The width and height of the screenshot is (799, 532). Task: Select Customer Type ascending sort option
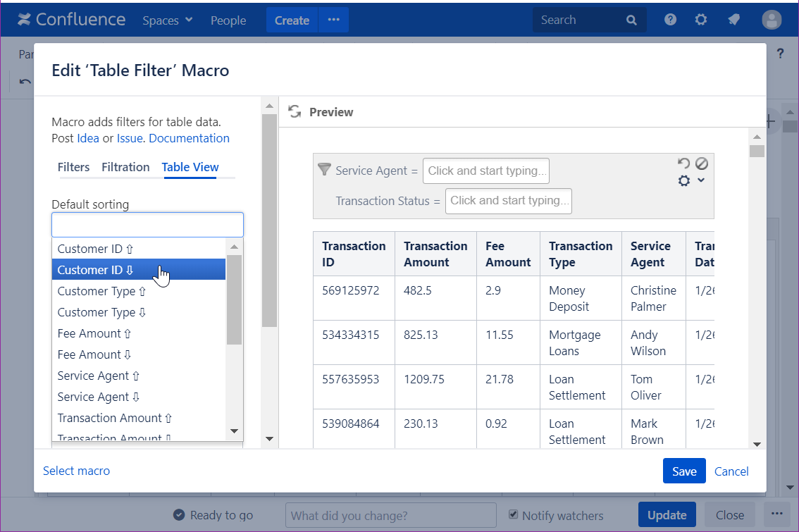101,291
